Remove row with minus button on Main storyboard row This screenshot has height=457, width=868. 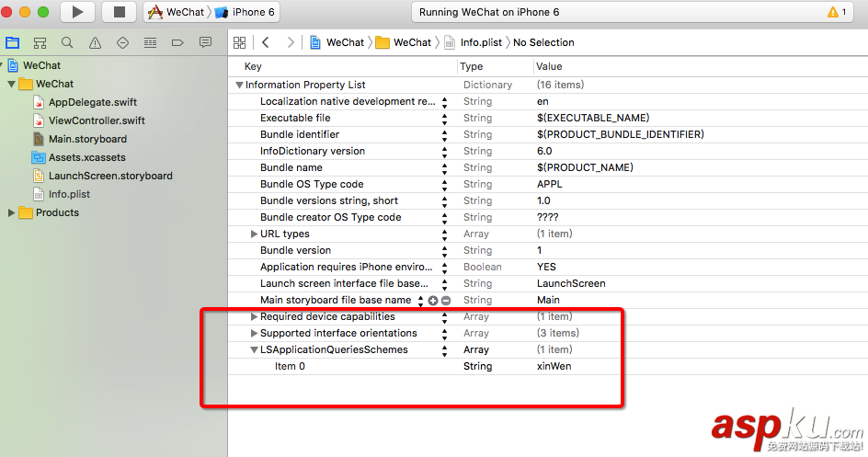pos(446,301)
